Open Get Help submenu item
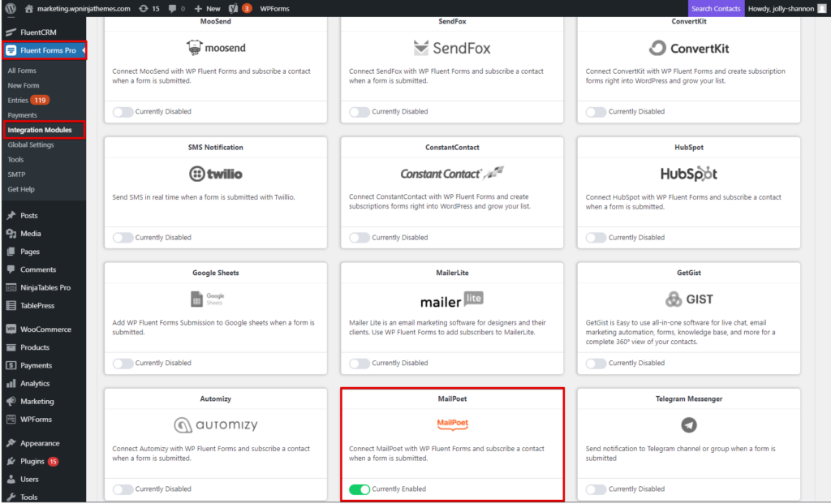Screen dimensions: 831x504 (21, 189)
